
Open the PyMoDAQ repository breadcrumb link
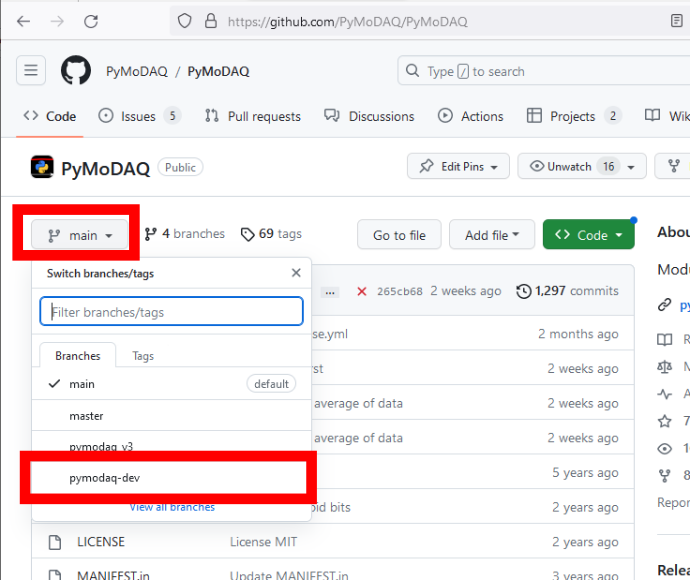pyautogui.click(x=218, y=71)
